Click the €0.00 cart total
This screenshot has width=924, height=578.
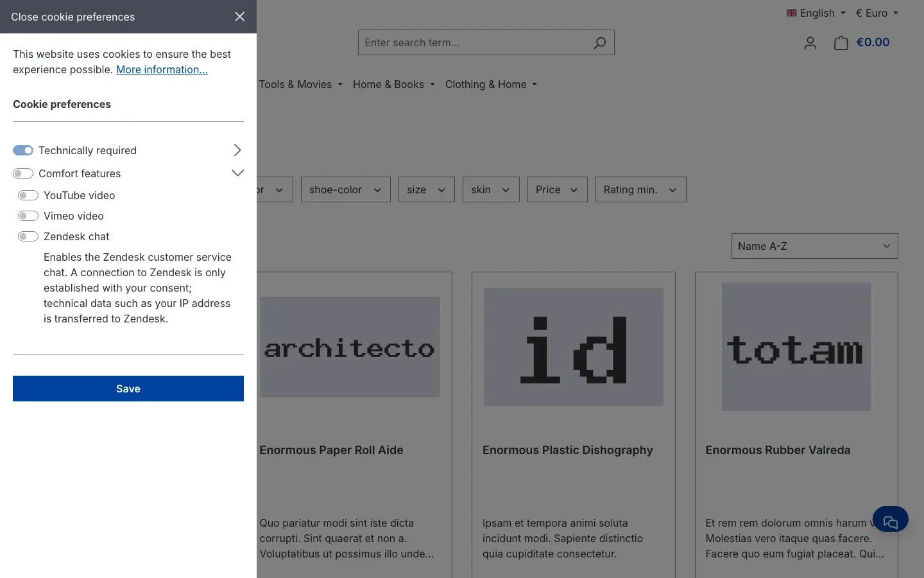tap(873, 42)
